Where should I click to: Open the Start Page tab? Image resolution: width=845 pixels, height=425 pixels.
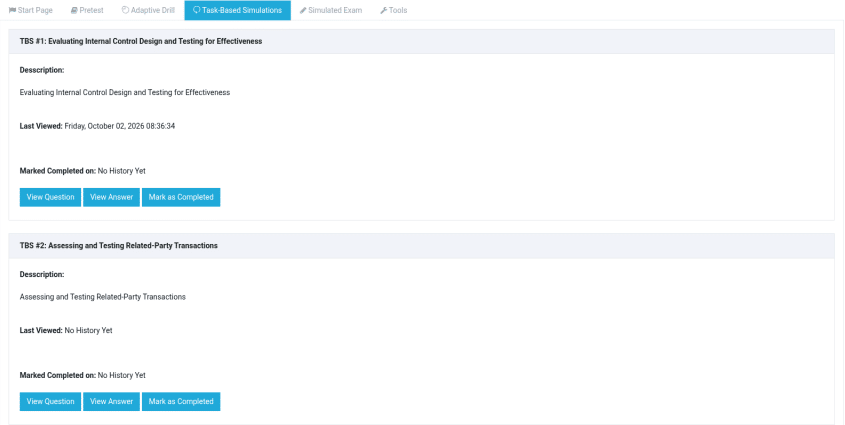pos(31,10)
